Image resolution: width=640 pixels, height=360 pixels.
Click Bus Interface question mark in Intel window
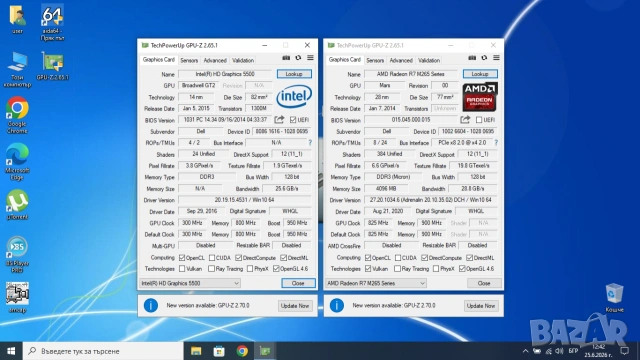(310, 142)
